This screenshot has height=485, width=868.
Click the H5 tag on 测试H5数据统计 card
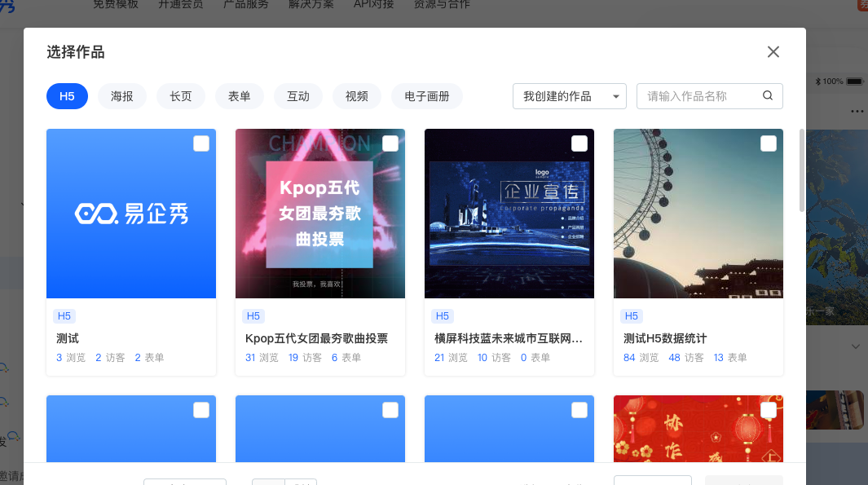631,316
